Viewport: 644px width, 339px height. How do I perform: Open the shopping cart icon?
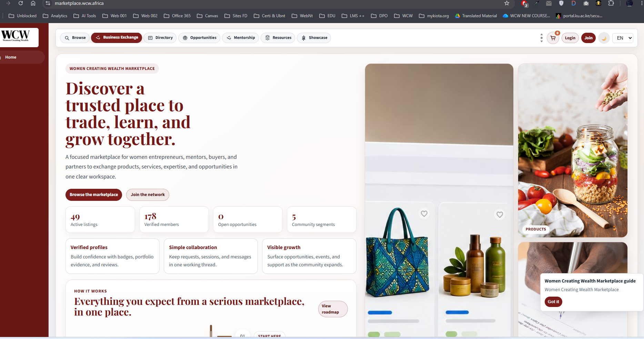tap(553, 38)
